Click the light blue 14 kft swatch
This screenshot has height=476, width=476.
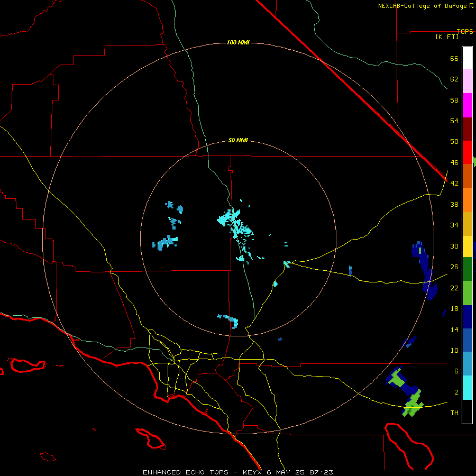click(467, 364)
